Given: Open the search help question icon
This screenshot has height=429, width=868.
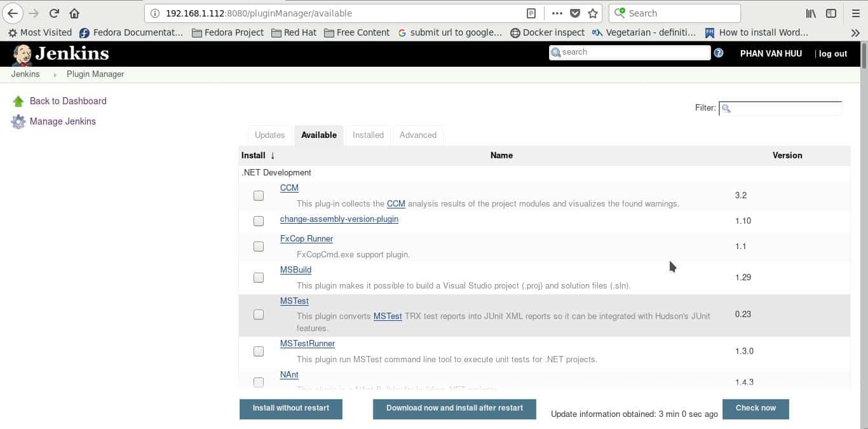Looking at the screenshot, I should 719,53.
